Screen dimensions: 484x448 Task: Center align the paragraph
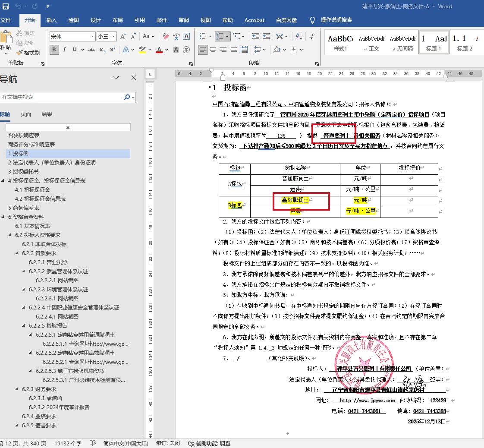coord(213,50)
